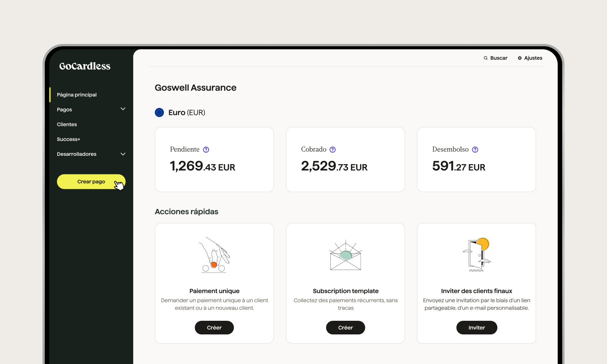Click Créer under Paiement unique
The width and height of the screenshot is (607, 364).
214,328
